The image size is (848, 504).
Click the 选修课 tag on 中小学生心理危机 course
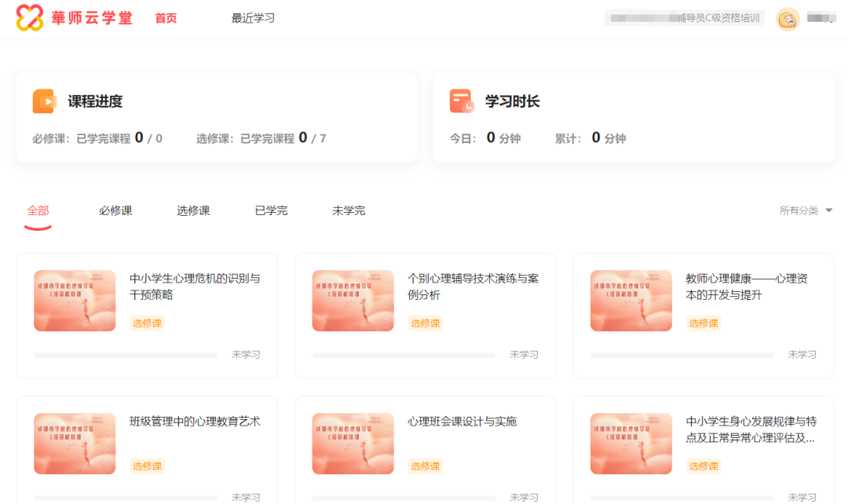click(x=146, y=323)
